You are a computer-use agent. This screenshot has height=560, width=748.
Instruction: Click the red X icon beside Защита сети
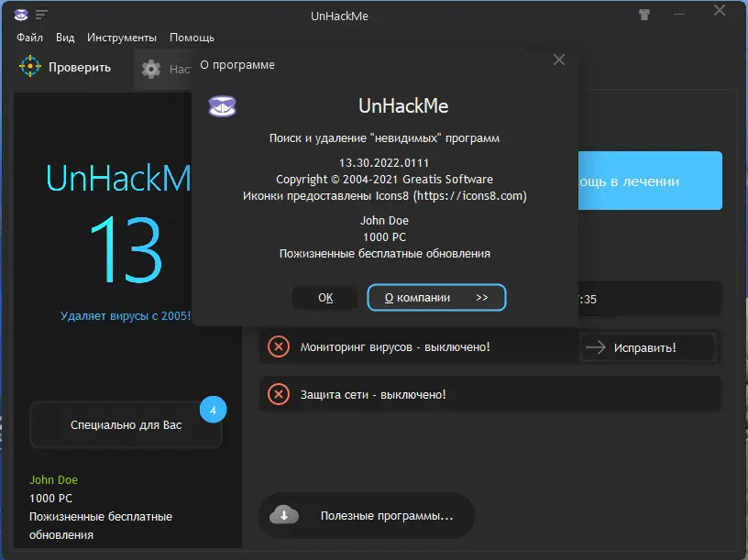coord(279,394)
